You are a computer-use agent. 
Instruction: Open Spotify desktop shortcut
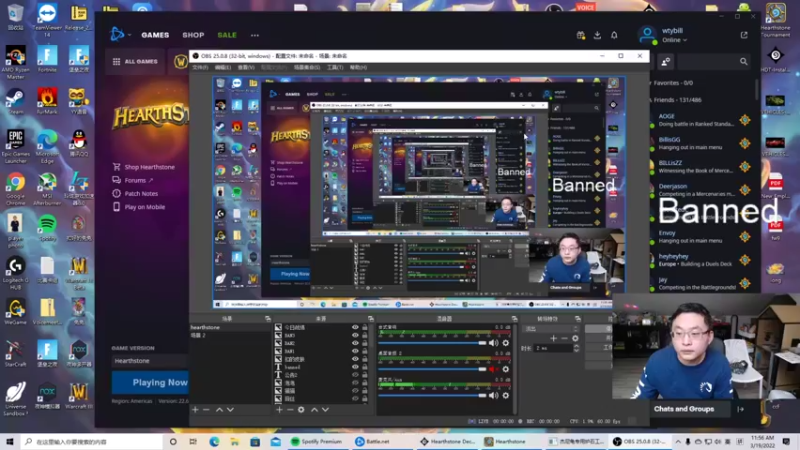(x=47, y=228)
